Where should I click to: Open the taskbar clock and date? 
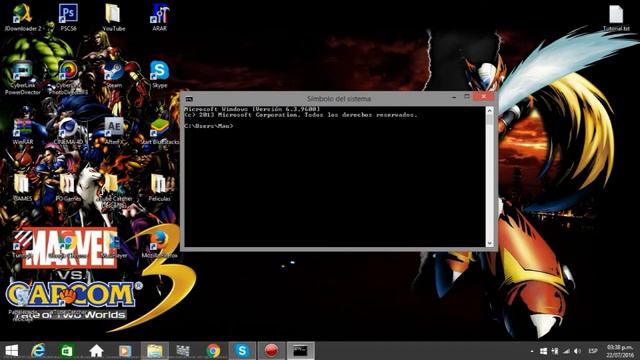click(620, 351)
